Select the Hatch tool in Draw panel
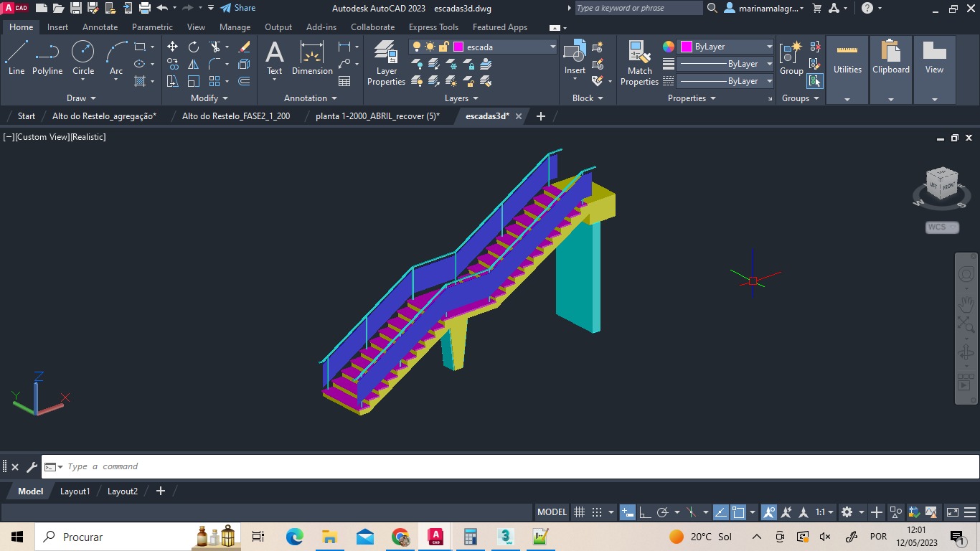Image resolution: width=980 pixels, height=551 pixels. [x=140, y=81]
